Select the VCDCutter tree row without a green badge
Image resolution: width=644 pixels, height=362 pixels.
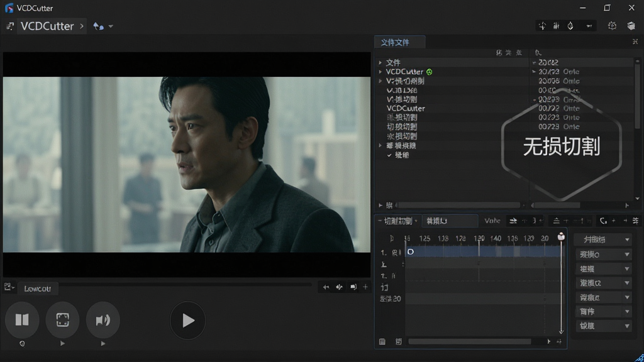tap(406, 108)
